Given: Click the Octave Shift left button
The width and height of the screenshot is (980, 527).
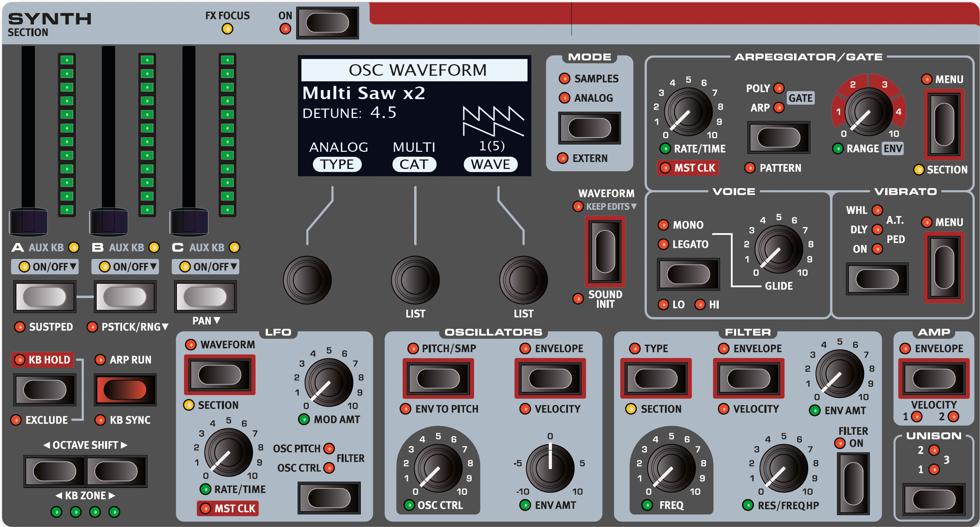Looking at the screenshot, I should pos(54,472).
